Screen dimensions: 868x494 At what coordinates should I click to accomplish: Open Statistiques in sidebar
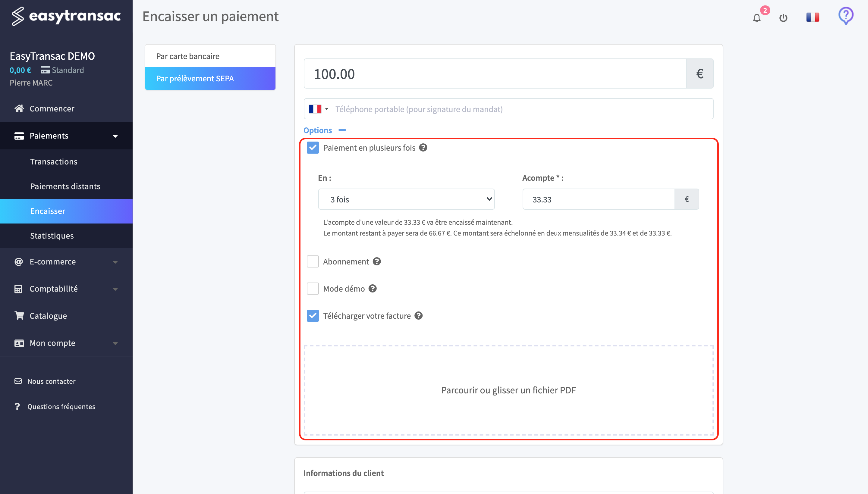click(66, 236)
